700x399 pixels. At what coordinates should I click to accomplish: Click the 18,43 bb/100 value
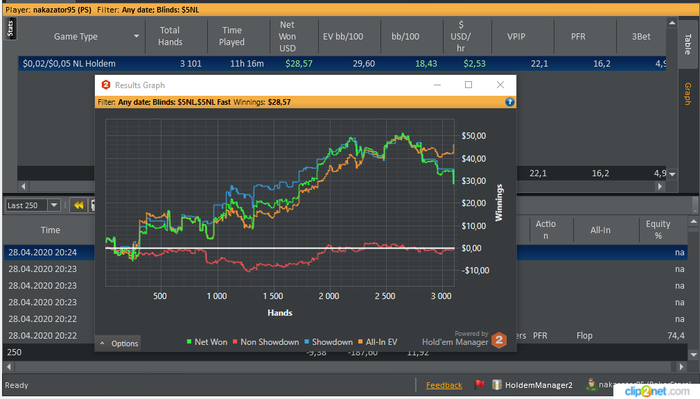click(426, 64)
